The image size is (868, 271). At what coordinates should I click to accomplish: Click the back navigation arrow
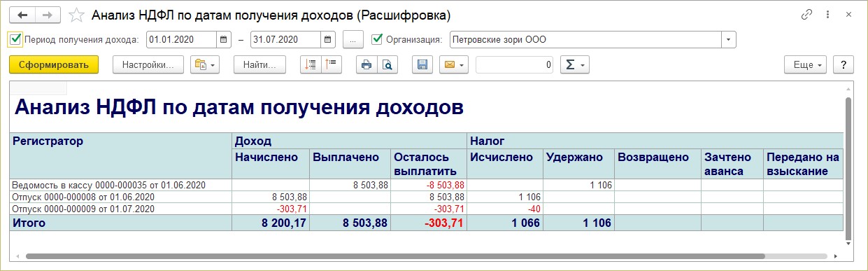(x=22, y=14)
